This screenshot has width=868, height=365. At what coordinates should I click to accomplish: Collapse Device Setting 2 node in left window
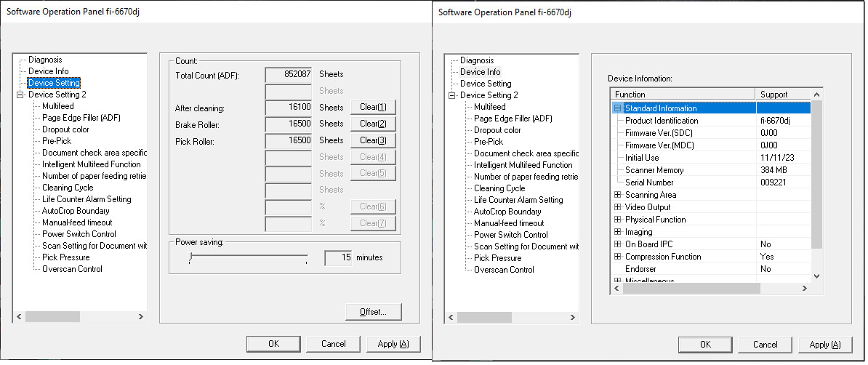[20, 95]
